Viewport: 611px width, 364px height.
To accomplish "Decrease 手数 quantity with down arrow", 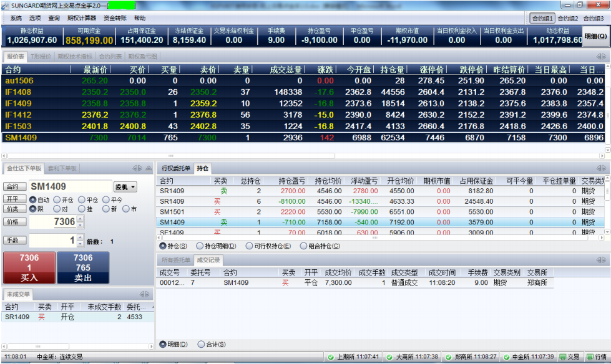I will click(x=81, y=244).
